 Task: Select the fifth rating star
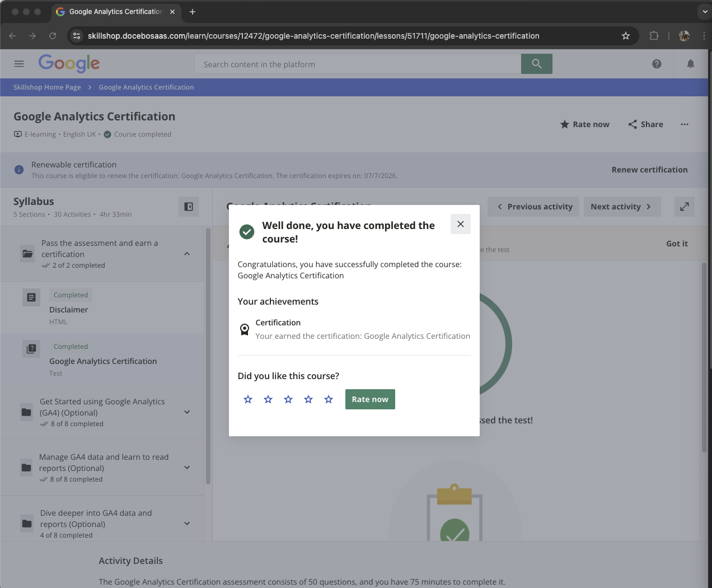(329, 399)
